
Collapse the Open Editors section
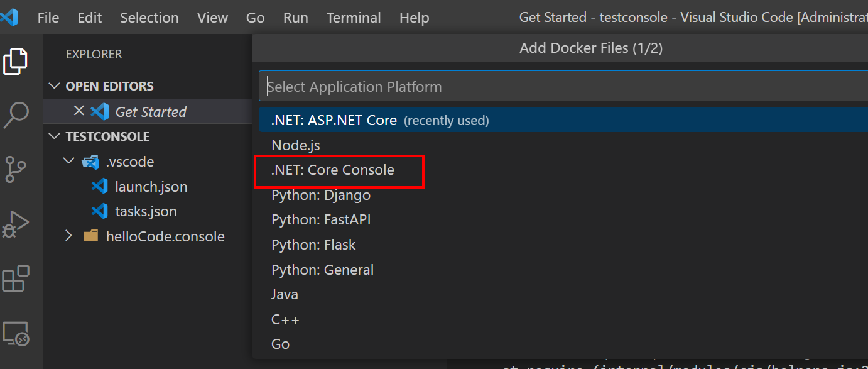point(55,86)
